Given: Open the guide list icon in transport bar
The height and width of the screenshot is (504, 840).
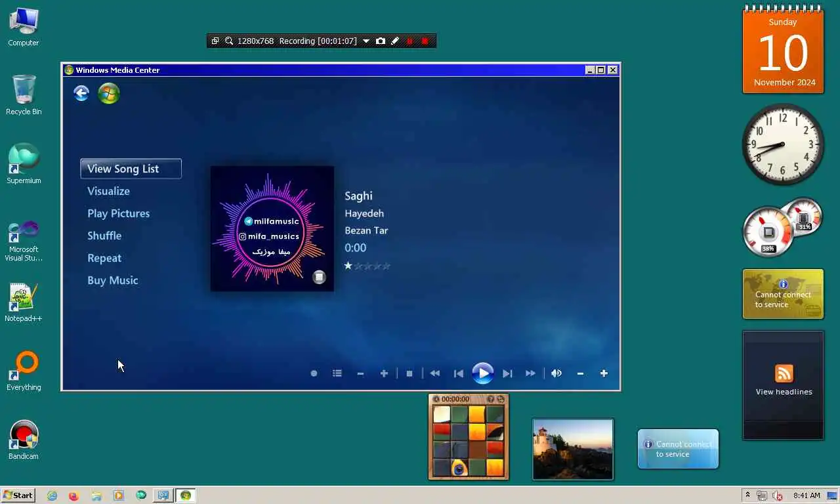Looking at the screenshot, I should (x=337, y=373).
